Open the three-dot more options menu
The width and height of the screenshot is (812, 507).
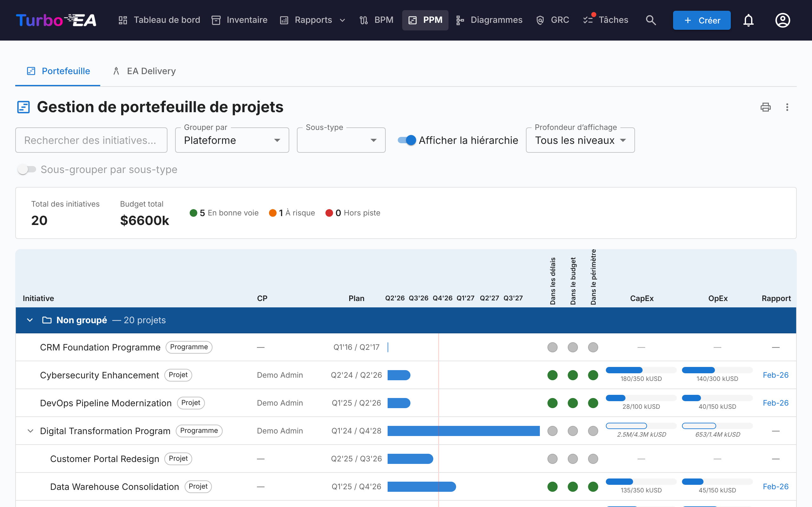(787, 107)
